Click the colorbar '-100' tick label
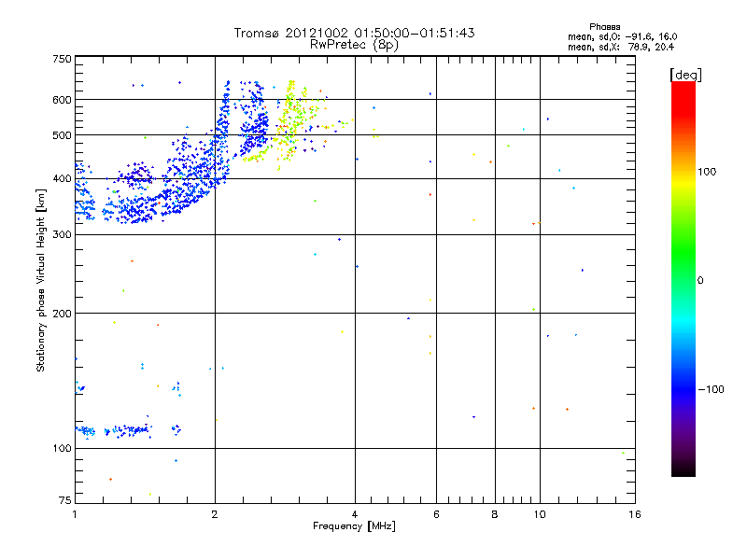747x560 pixels. (x=711, y=389)
